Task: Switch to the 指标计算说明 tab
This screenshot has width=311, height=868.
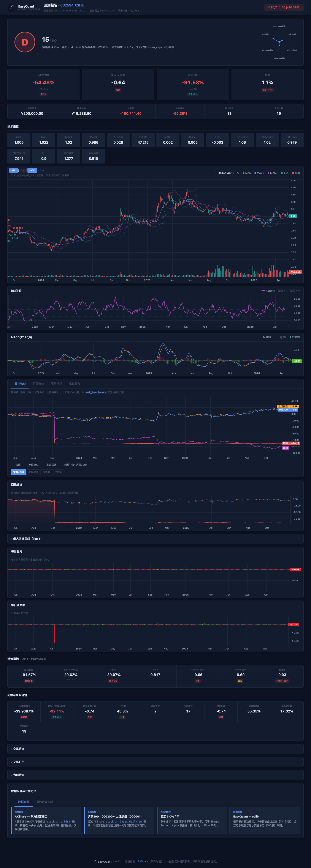Action: point(44,802)
